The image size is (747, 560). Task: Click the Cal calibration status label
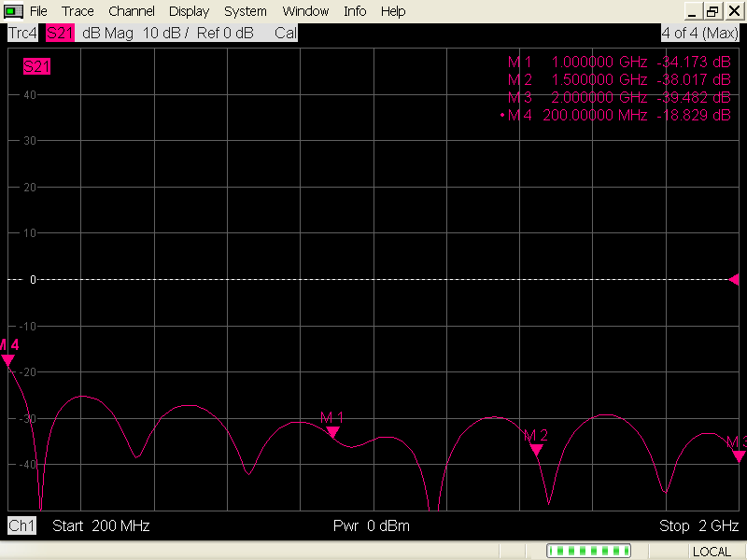tap(285, 33)
